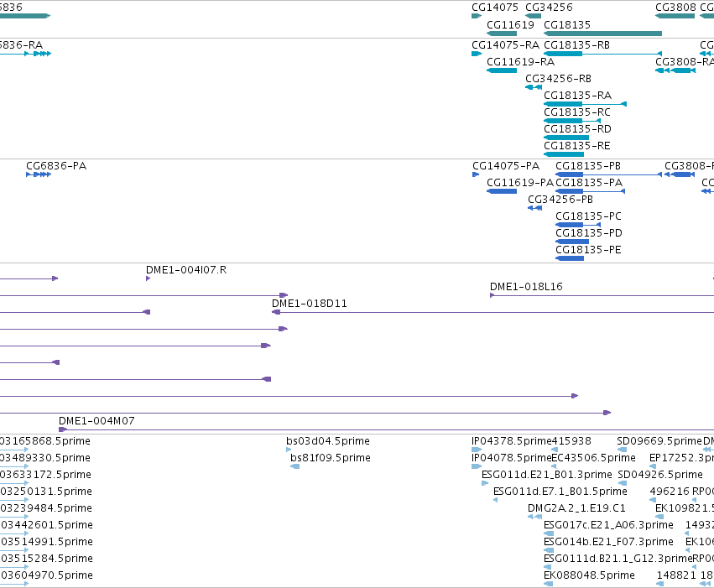Viewport: 714px width, 588px height.
Task: Select EST 03442601.5prime
Action: [x=46, y=526]
